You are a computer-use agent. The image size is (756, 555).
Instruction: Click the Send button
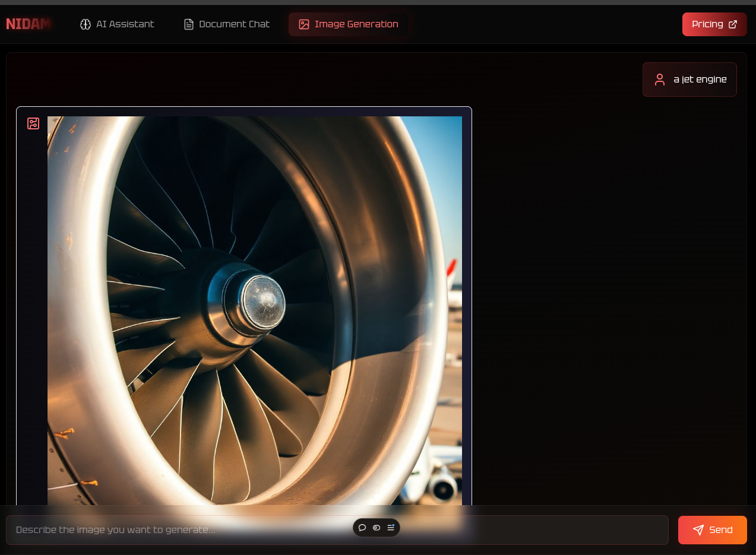point(713,530)
